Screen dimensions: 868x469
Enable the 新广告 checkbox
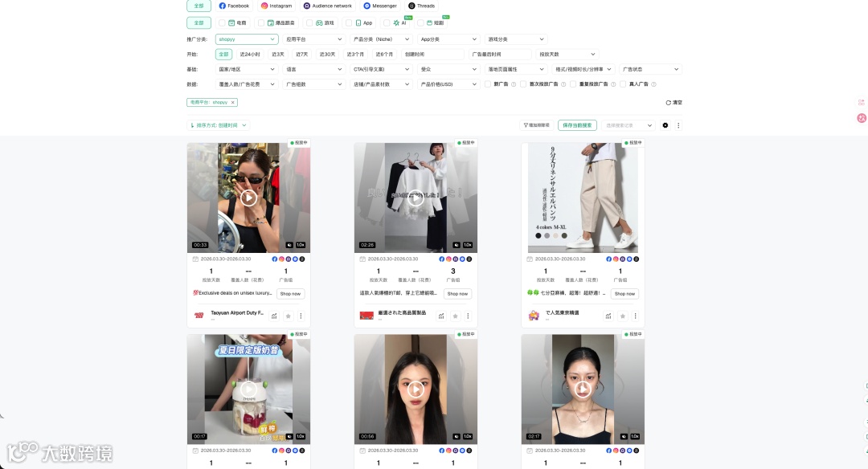[488, 84]
